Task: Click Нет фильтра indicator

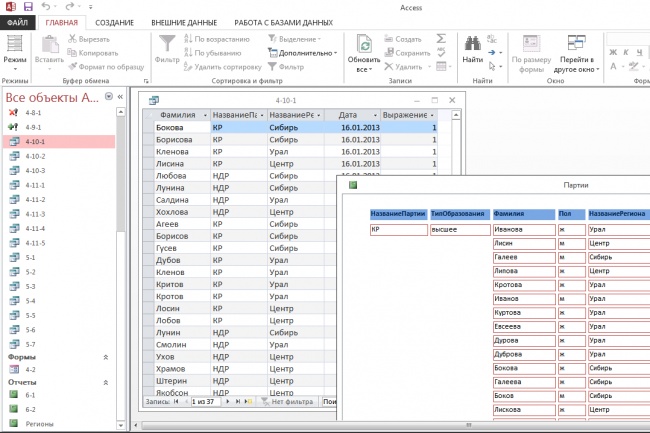Action: (x=287, y=402)
